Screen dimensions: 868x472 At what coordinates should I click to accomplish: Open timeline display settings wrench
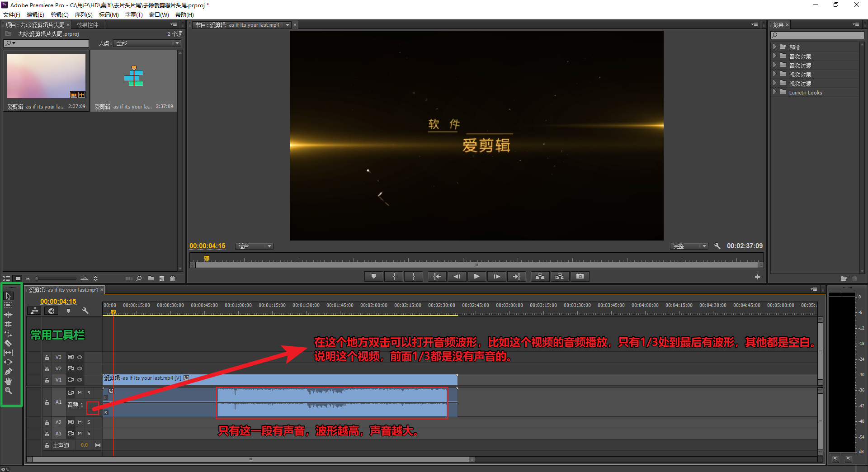click(x=85, y=311)
